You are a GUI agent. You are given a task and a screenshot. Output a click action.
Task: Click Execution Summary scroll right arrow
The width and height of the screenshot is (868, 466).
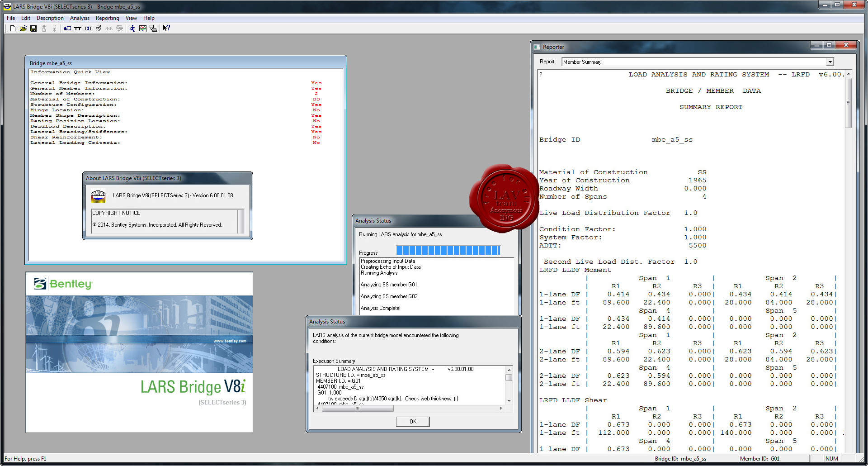click(x=501, y=408)
